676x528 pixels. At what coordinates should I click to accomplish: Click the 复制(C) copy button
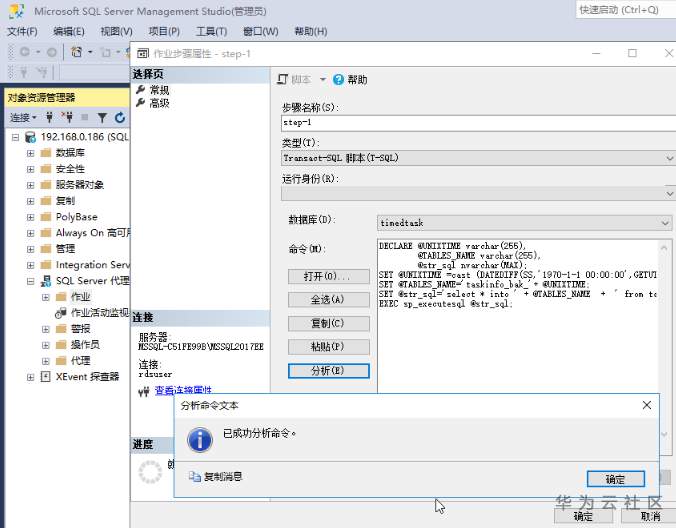pos(329,323)
